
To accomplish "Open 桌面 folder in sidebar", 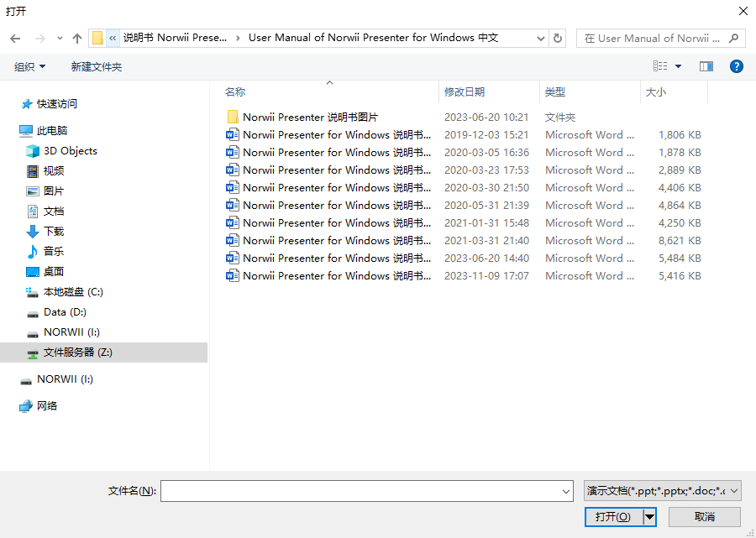I will click(45, 272).
